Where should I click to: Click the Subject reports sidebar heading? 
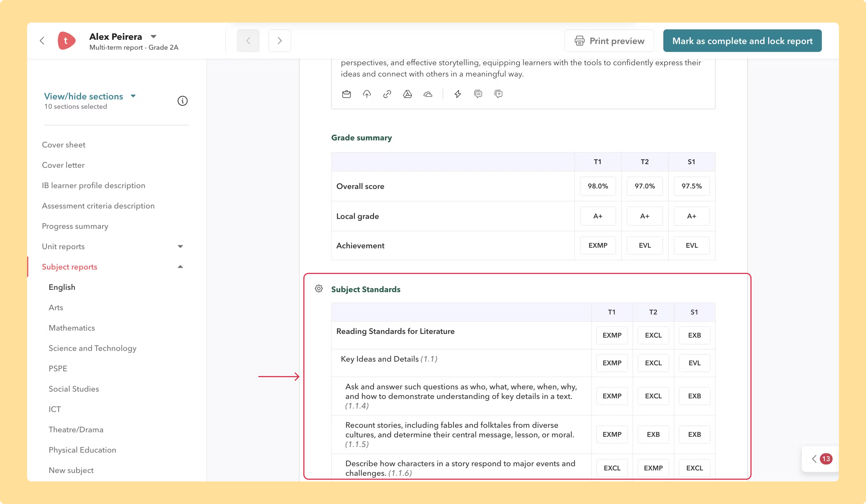69,267
